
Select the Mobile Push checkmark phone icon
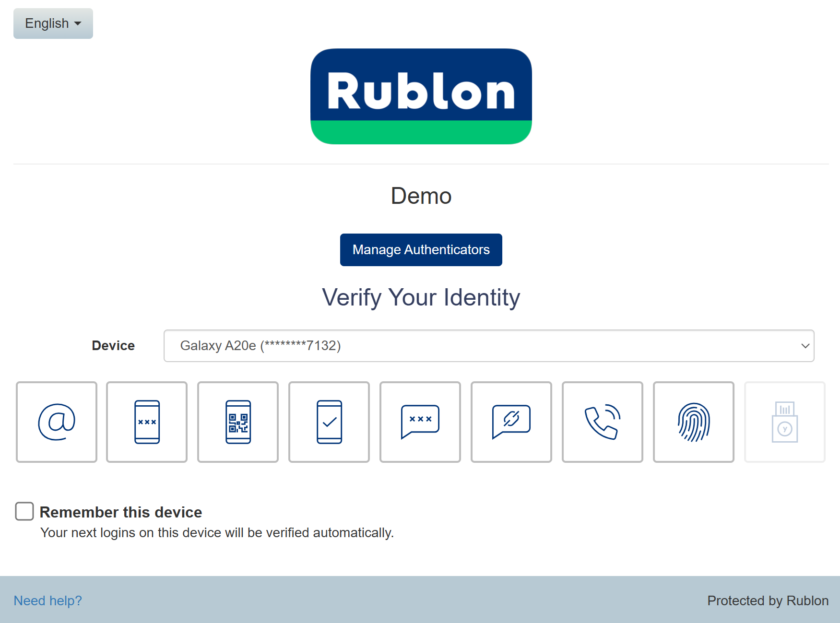pyautogui.click(x=329, y=422)
